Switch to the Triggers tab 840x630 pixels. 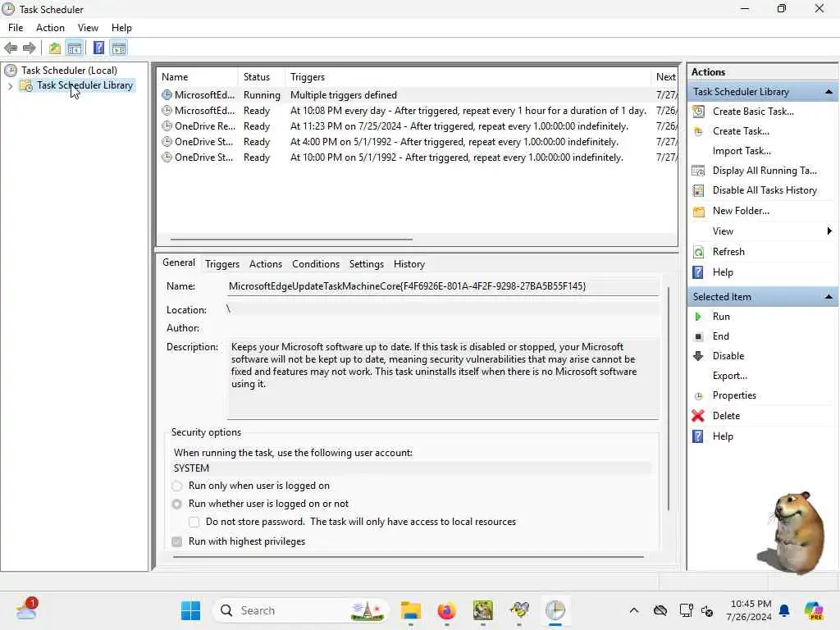pos(222,264)
